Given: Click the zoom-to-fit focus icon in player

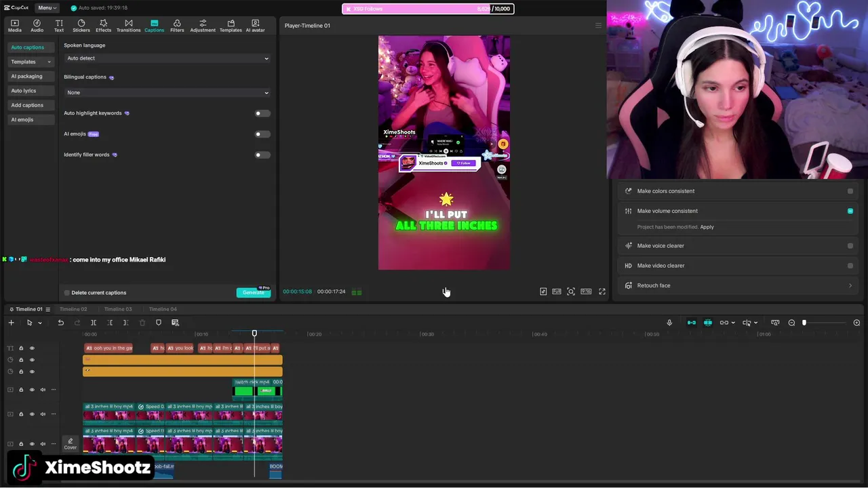Looking at the screenshot, I should [x=571, y=291].
